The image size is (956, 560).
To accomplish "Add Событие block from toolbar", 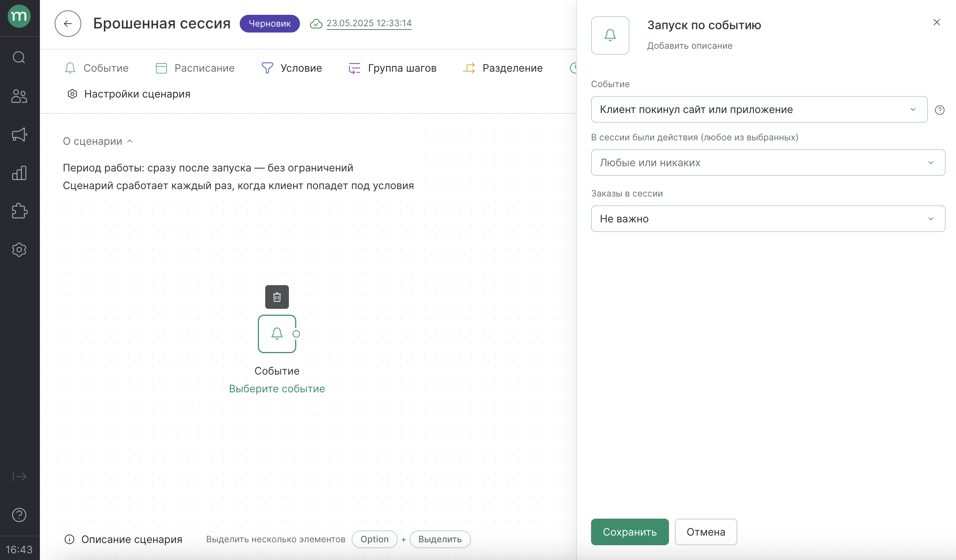I will click(x=97, y=68).
